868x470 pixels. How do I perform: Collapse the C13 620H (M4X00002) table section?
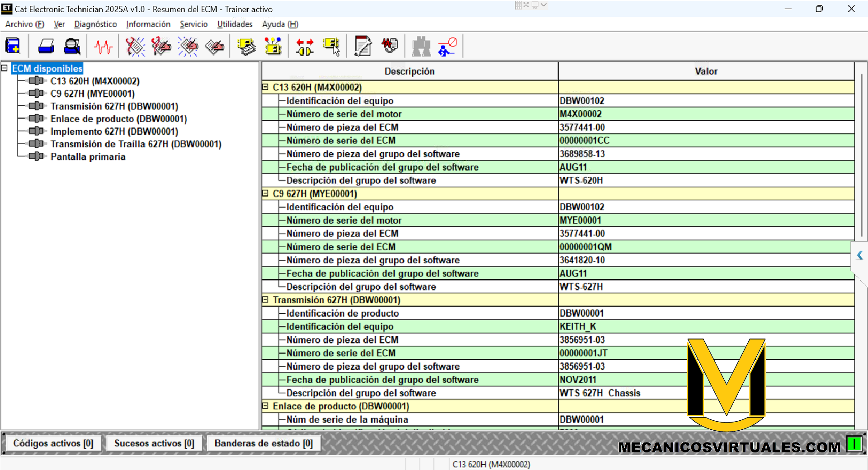pyautogui.click(x=265, y=87)
